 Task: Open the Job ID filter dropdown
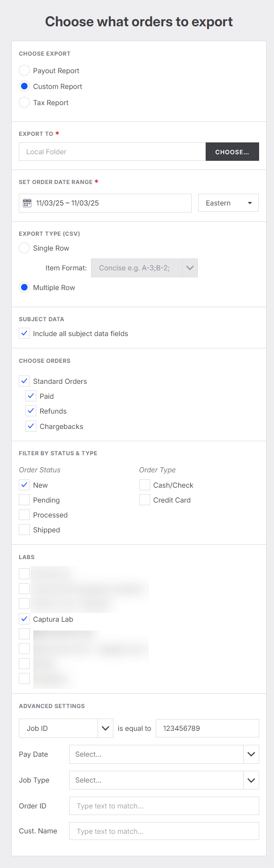pos(105,728)
